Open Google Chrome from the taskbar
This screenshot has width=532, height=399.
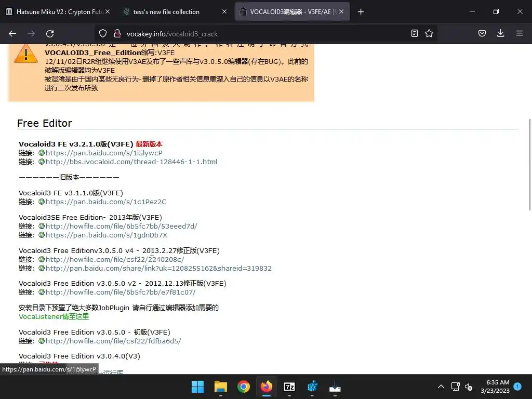[243, 387]
